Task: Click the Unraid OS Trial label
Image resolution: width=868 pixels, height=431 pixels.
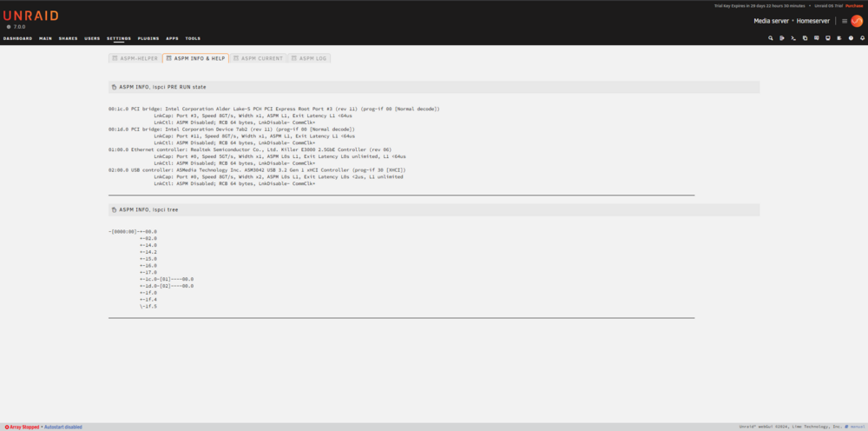Action: pyautogui.click(x=828, y=5)
